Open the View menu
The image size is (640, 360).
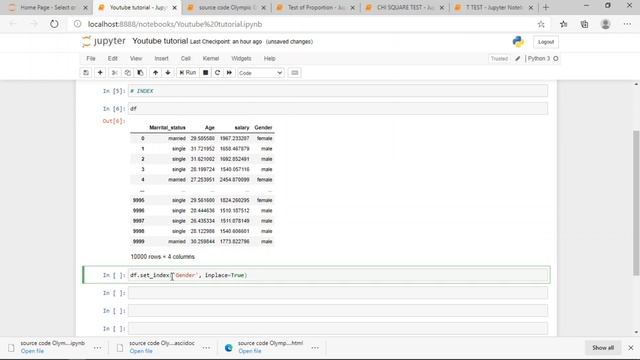coord(136,58)
